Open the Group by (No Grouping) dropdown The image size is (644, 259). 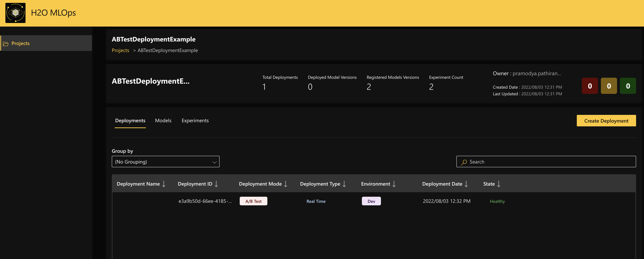point(165,162)
